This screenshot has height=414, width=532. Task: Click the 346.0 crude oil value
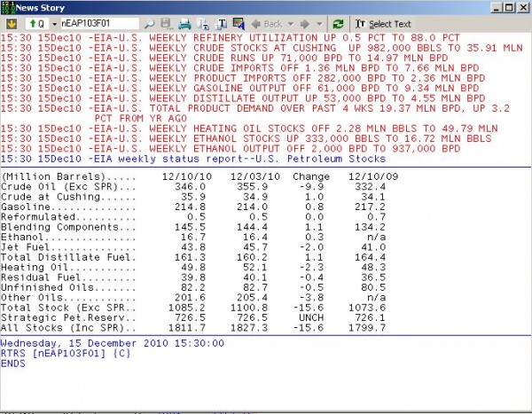(x=190, y=187)
